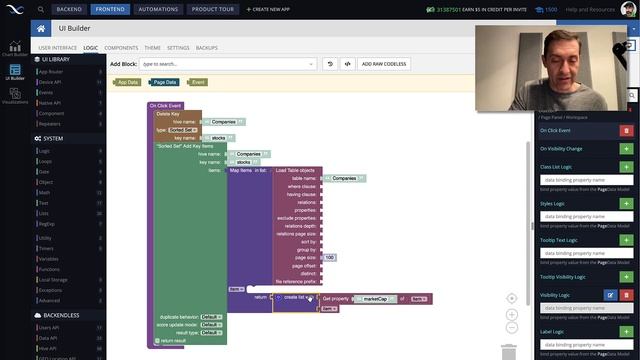
Task: Click the gear icon on create list block
Action: [x=279, y=298]
